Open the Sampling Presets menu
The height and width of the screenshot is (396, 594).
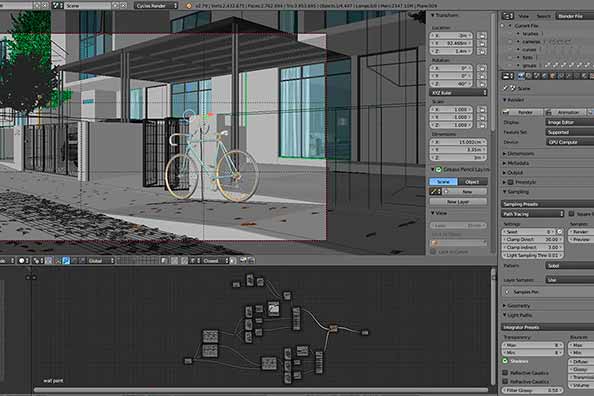point(548,204)
